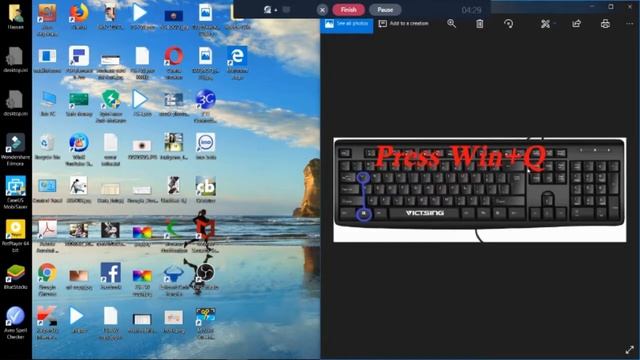The image size is (640, 360).
Task: Open the EaseUS MobiSaver desktop shortcut
Action: pyautogui.click(x=16, y=193)
